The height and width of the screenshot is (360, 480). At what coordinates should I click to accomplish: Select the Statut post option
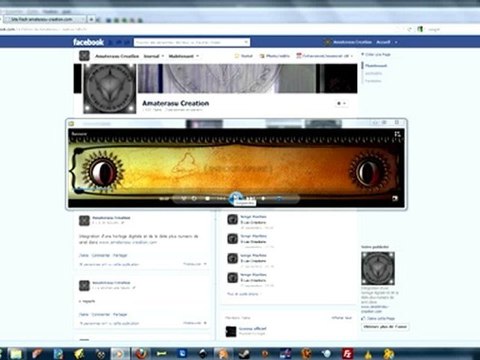[244, 56]
